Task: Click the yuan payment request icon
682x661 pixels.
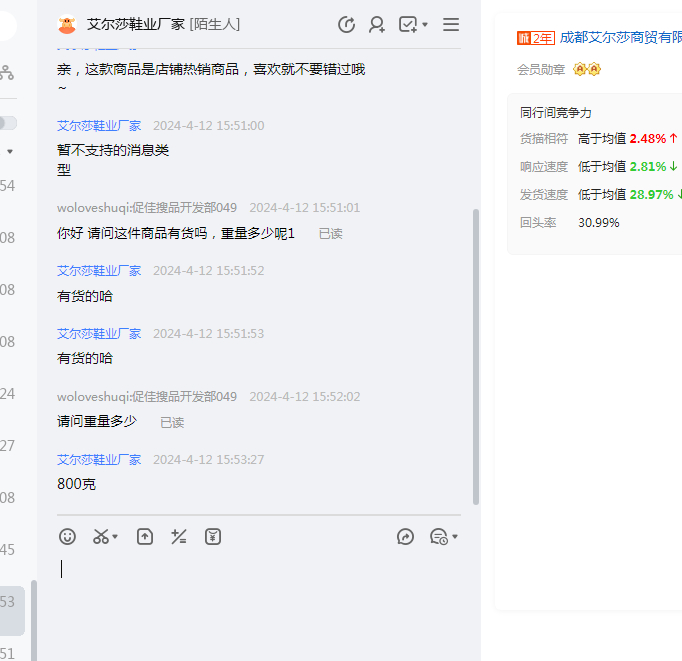Action: click(x=213, y=537)
